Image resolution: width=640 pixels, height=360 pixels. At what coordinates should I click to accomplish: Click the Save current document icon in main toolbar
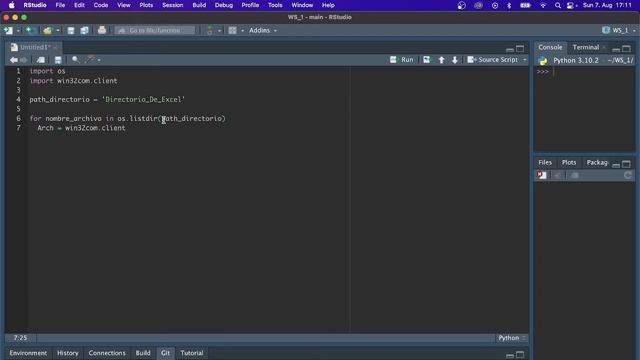coord(71,30)
